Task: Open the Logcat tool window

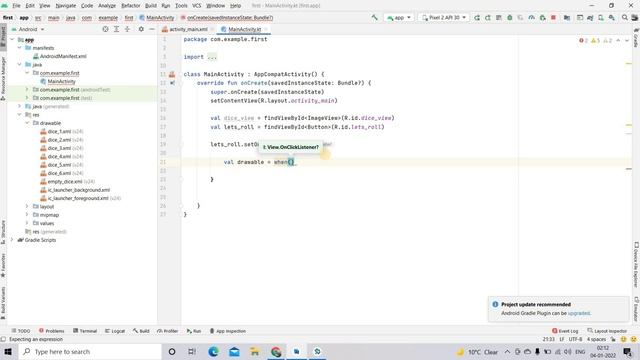Action: pos(115,331)
